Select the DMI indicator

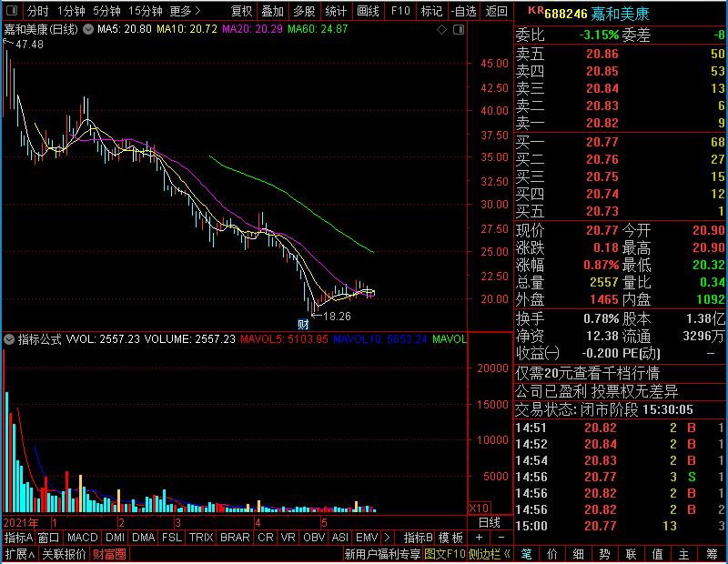pyautogui.click(x=115, y=538)
